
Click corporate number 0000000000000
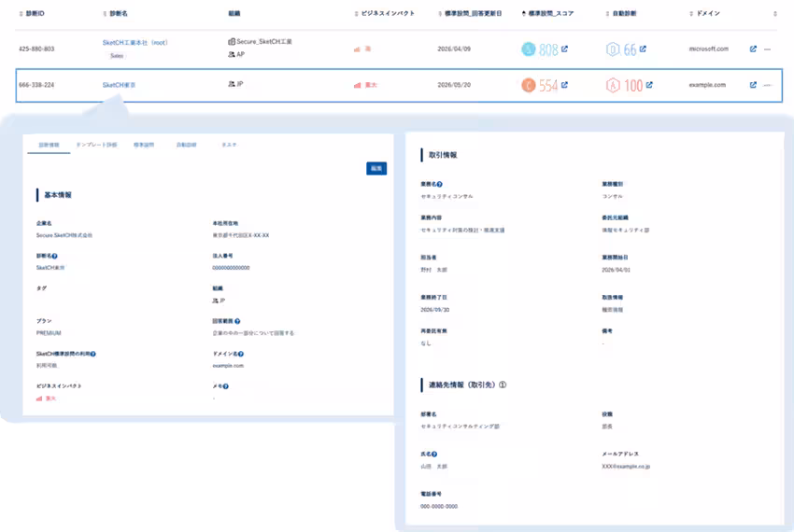tap(231, 268)
